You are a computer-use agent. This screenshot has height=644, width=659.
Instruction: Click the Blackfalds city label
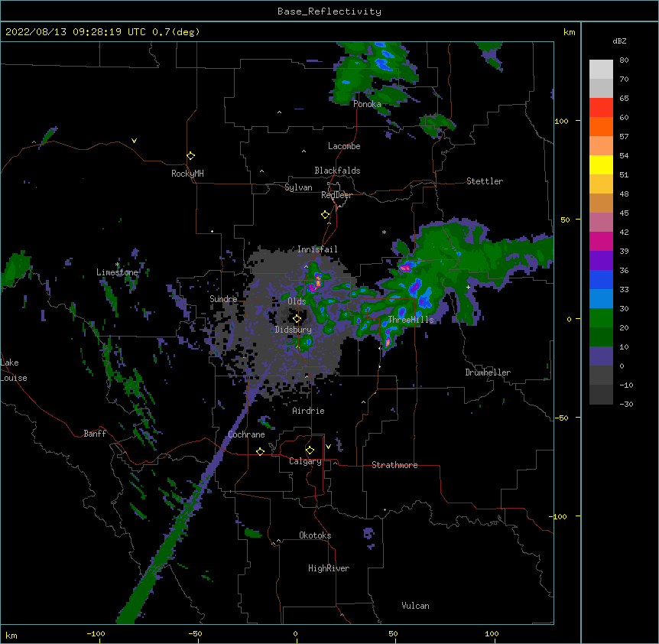tap(337, 171)
